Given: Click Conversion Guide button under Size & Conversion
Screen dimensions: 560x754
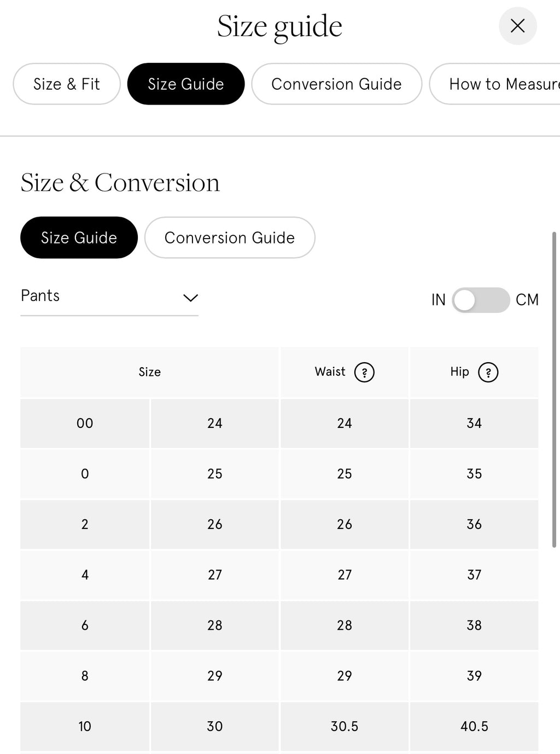Looking at the screenshot, I should pyautogui.click(x=230, y=237).
